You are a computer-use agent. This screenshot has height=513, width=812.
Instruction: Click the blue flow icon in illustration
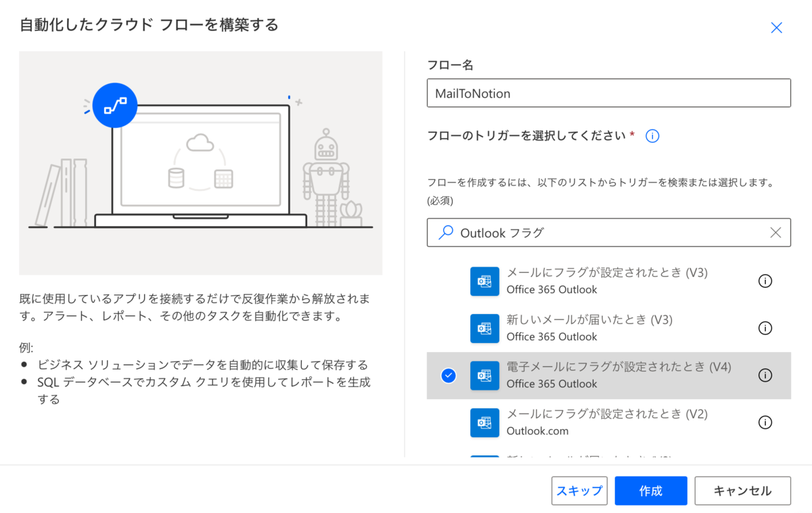click(x=115, y=106)
